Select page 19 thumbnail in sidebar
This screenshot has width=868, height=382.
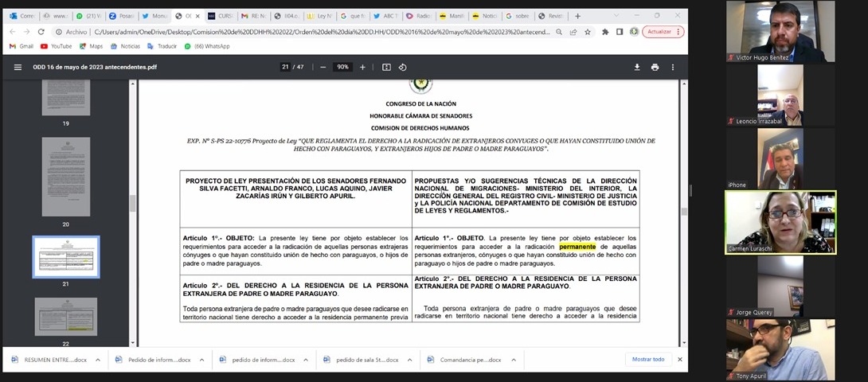(x=66, y=97)
